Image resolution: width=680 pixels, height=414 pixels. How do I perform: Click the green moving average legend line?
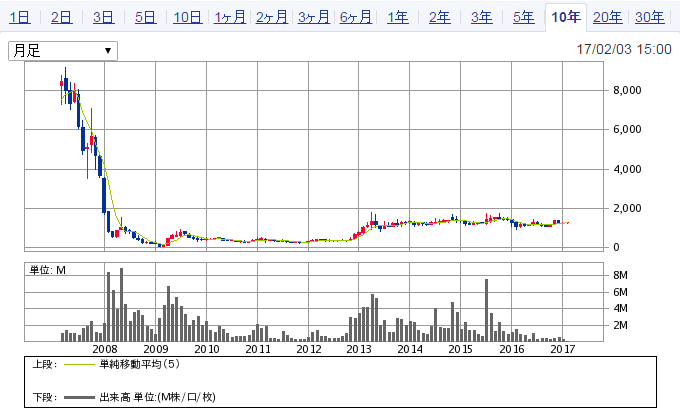[79, 365]
